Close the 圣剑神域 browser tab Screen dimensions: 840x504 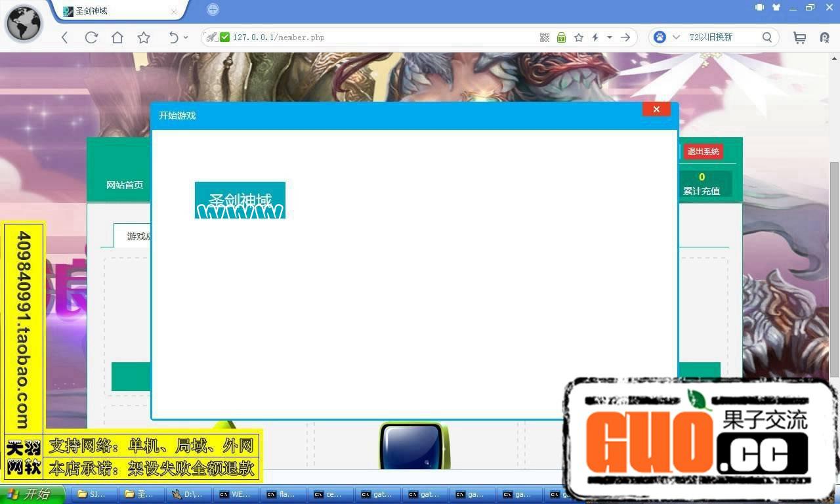[174, 11]
